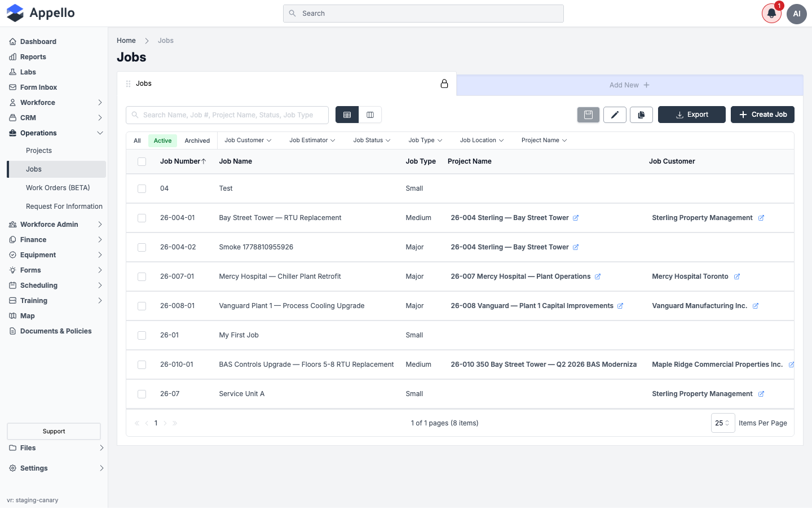This screenshot has width=812, height=518.
Task: Change the 25 items per page selector
Action: (x=723, y=423)
